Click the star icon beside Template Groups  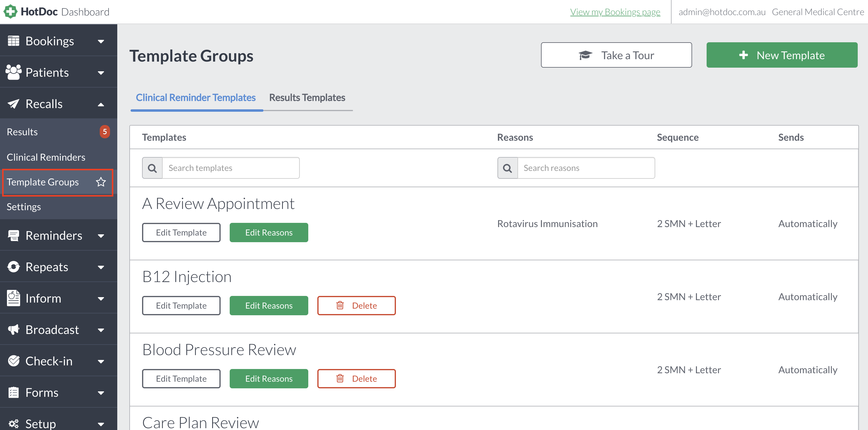(101, 182)
